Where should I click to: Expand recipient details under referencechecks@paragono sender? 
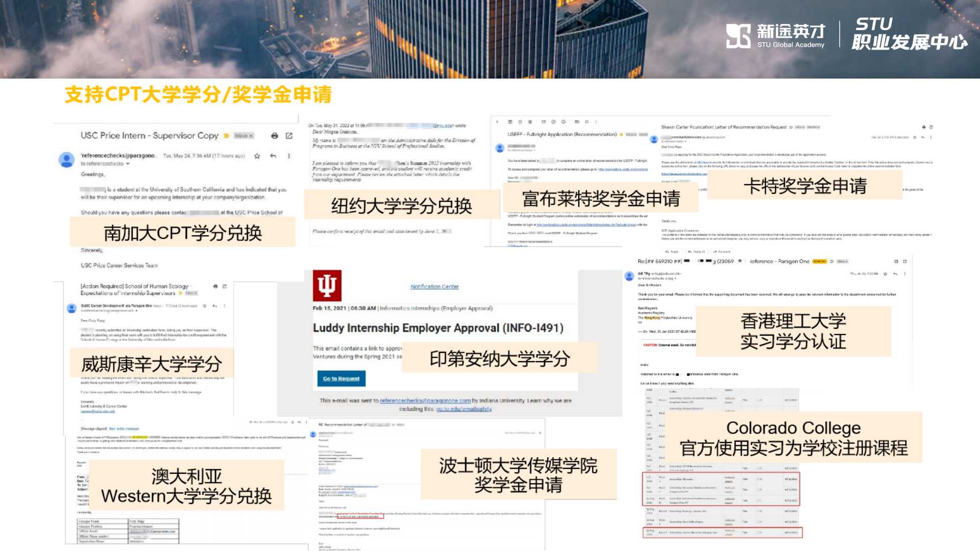128,164
